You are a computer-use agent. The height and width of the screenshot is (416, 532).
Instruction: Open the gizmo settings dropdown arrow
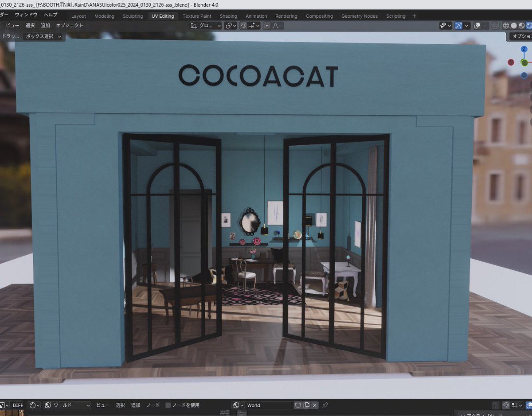click(467, 26)
